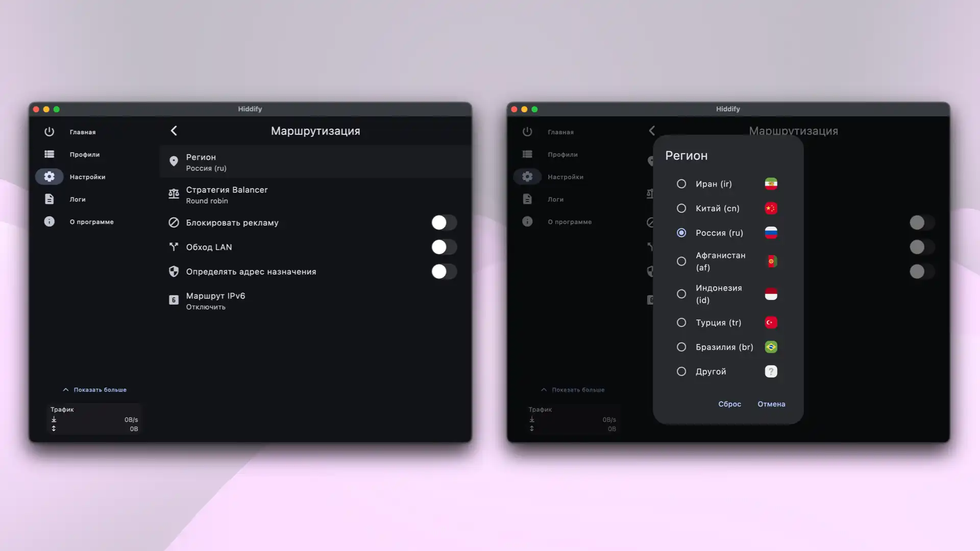980x551 pixels.
Task: Click the logs document icon in right window
Action: pyautogui.click(x=527, y=199)
